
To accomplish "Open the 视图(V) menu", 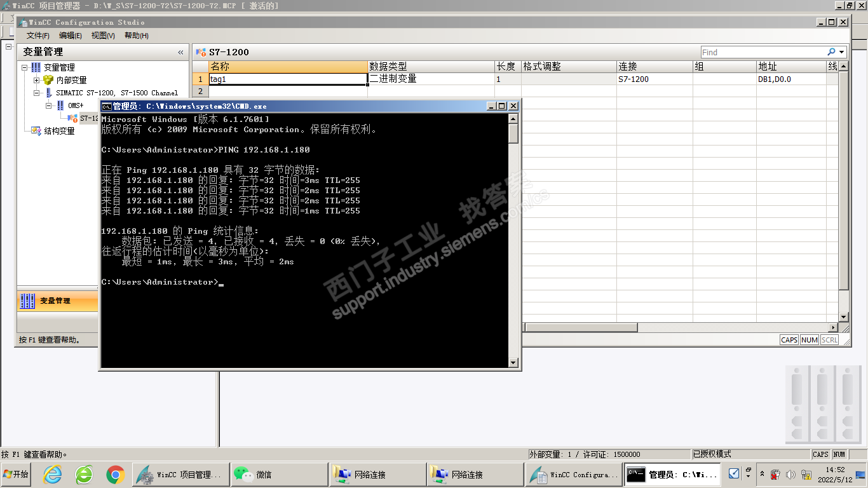I will click(x=103, y=36).
